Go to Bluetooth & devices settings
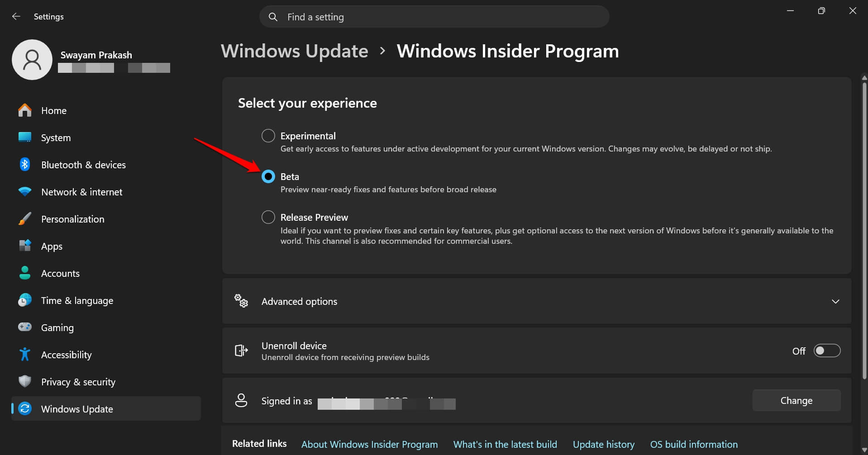Screen dimensions: 868x455 (106, 165)
